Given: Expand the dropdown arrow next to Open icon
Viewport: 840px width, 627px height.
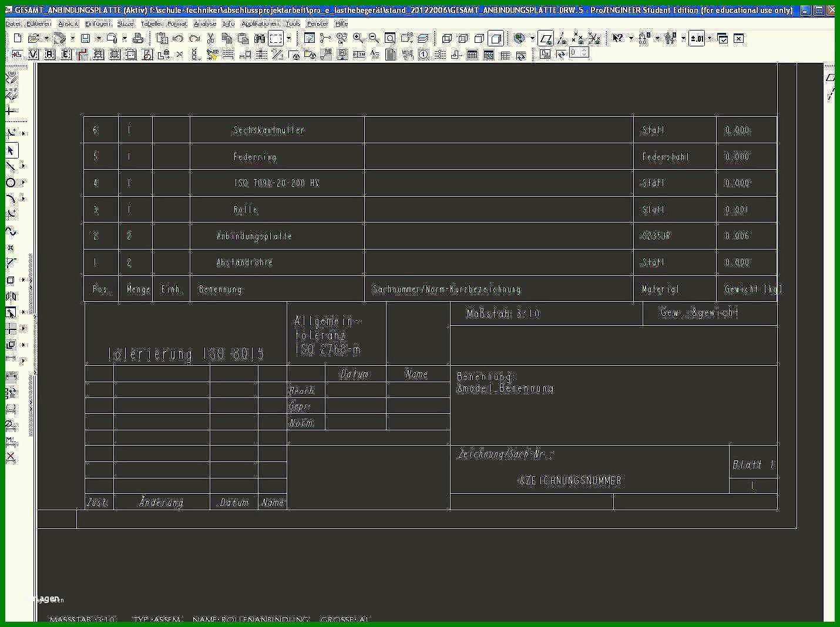Looking at the screenshot, I should pyautogui.click(x=46, y=38).
